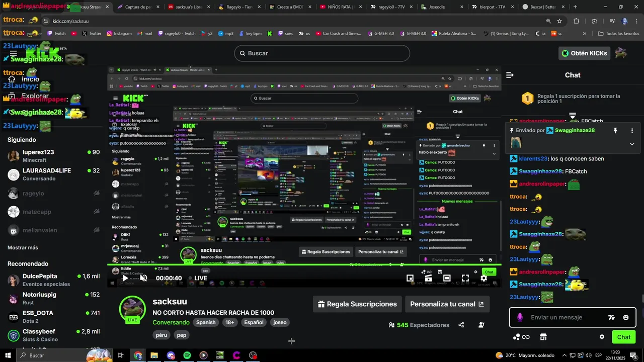Focus the Kick Buscar search box
The image size is (644, 362).
tap(322, 53)
